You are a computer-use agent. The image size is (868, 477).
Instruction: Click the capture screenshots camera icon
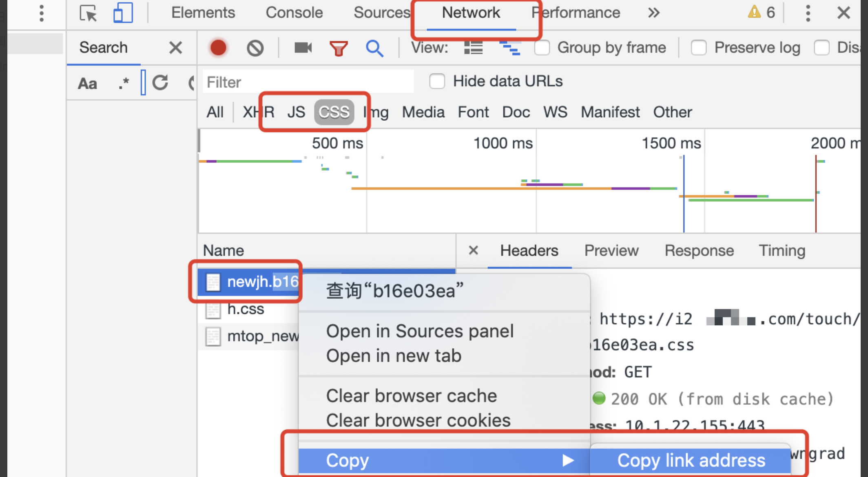click(303, 48)
